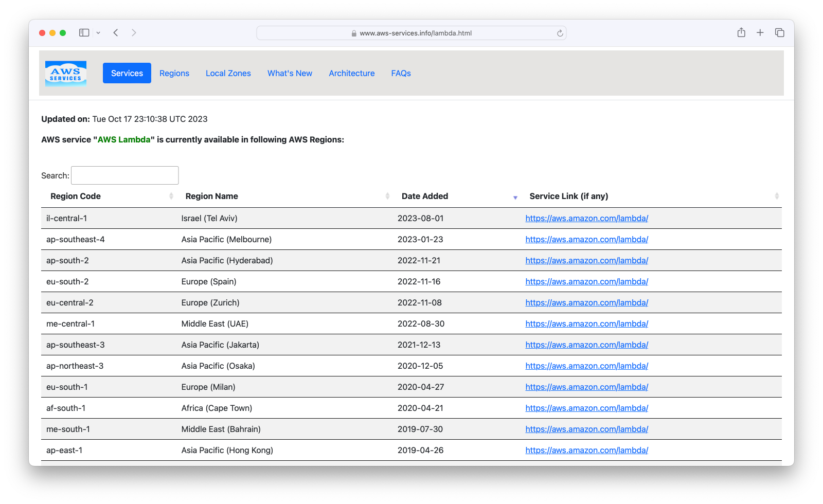
Task: Open a new tab with plus icon
Action: coord(760,33)
